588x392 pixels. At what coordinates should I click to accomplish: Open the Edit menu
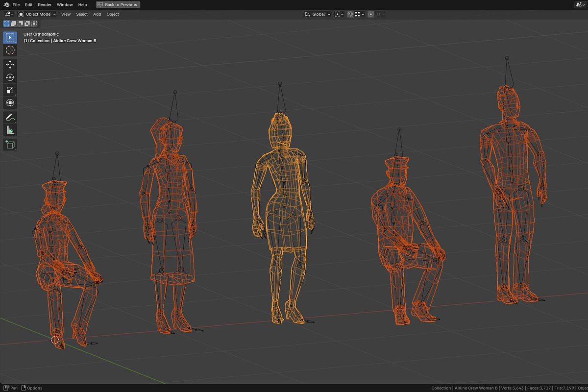[x=29, y=4]
